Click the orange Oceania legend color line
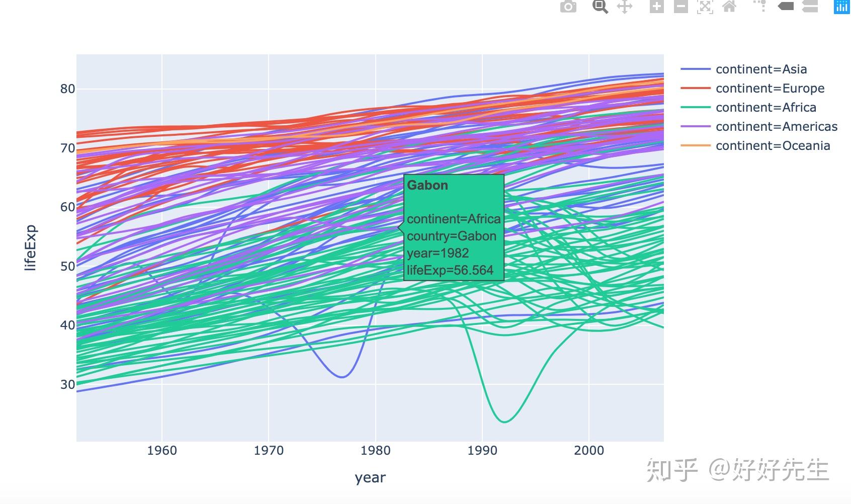This screenshot has height=504, width=851. point(697,145)
